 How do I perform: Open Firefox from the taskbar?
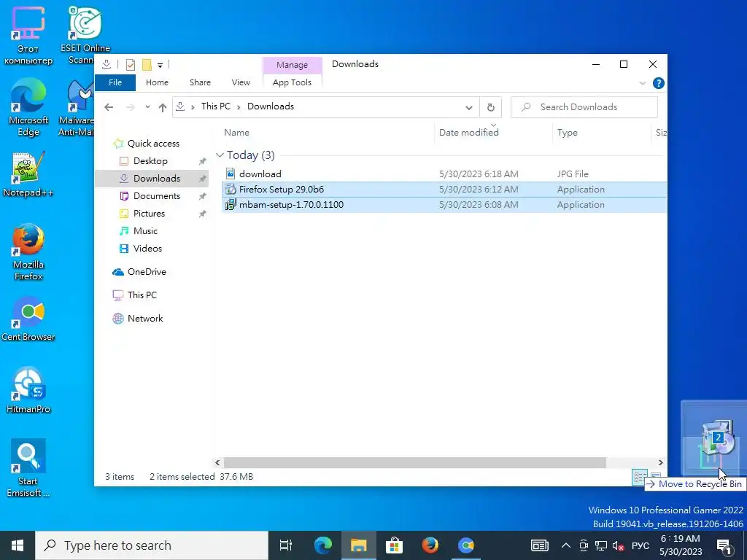(430, 545)
